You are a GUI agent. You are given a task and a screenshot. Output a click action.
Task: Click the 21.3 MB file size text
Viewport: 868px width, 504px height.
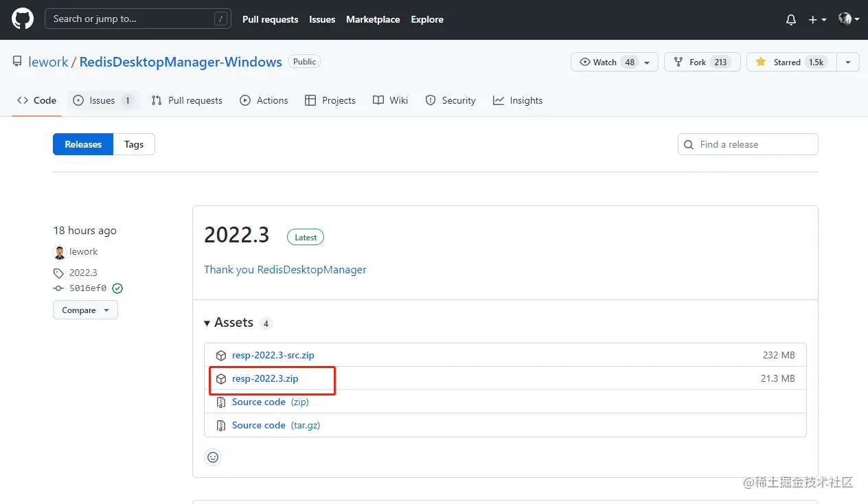(x=778, y=378)
